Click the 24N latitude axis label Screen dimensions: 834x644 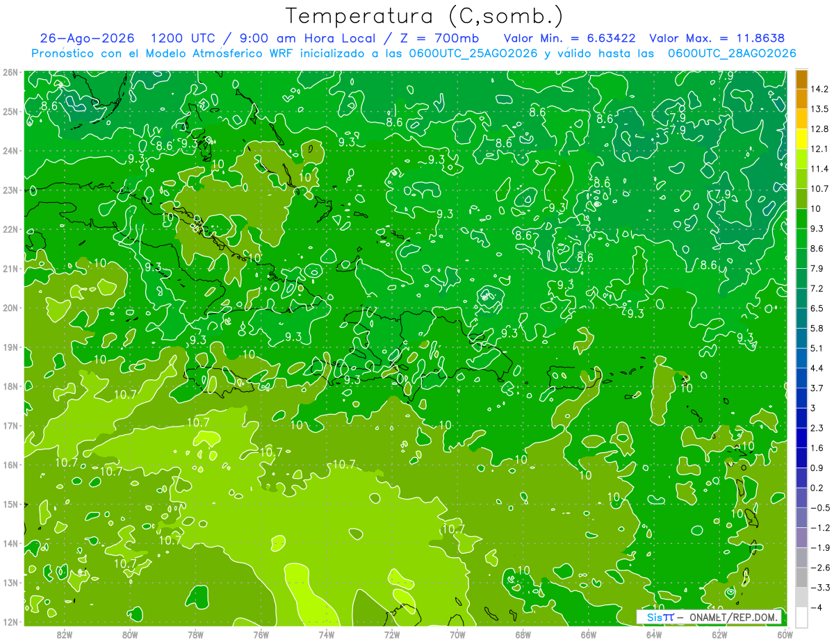tap(10, 151)
